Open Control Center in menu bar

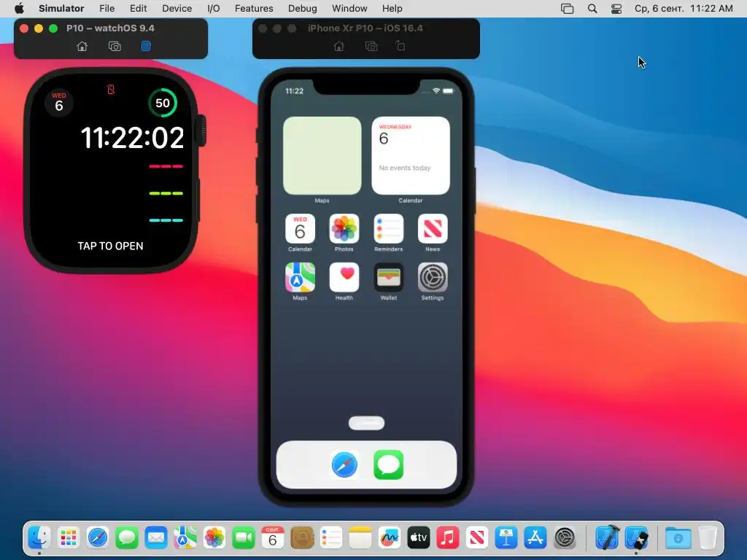coord(616,9)
